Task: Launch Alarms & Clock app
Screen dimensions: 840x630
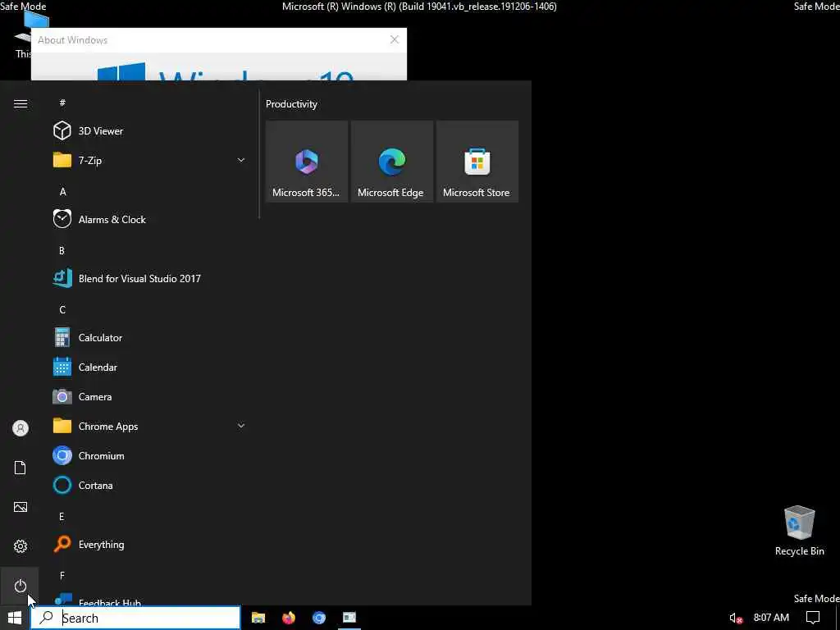Action: tap(150, 219)
